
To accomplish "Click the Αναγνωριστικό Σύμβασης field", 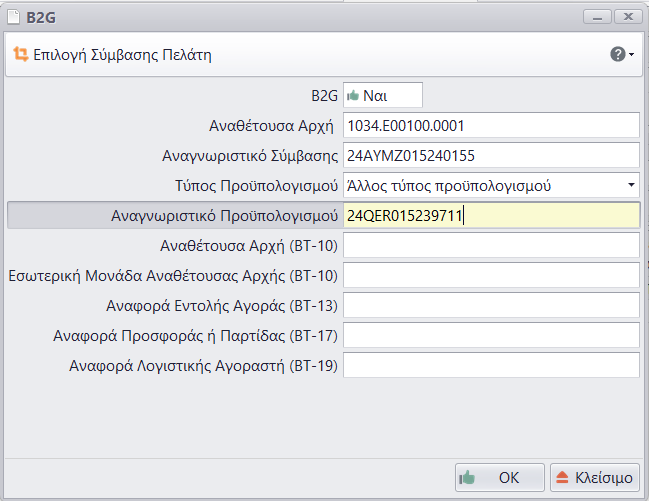I will [490, 155].
